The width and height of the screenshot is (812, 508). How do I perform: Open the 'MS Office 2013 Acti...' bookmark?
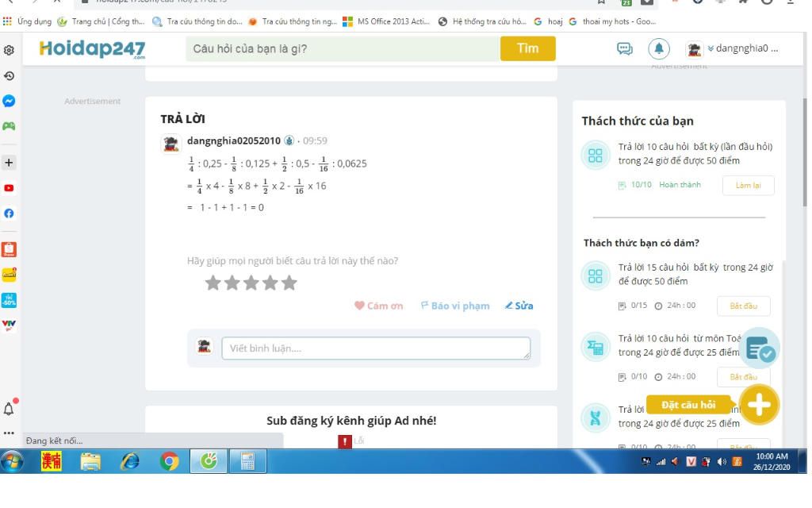click(x=386, y=21)
